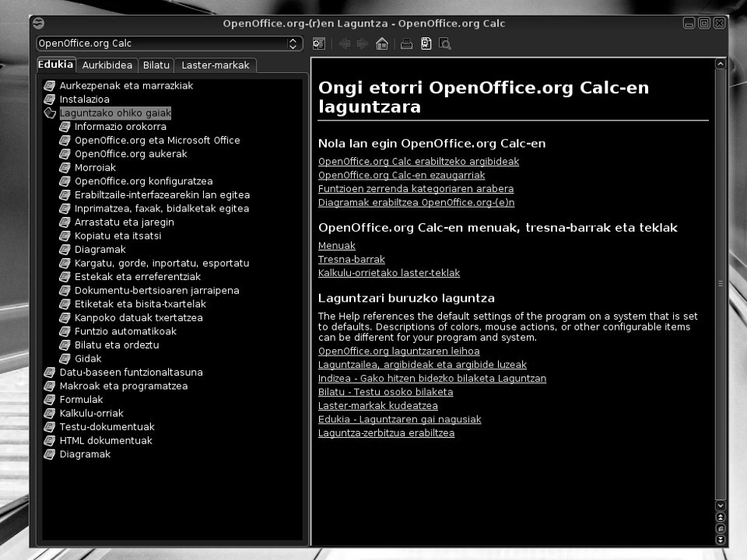This screenshot has width=747, height=560.
Task: Click the page icon beside Kopiatu eta itsatsi
Action: (x=65, y=236)
